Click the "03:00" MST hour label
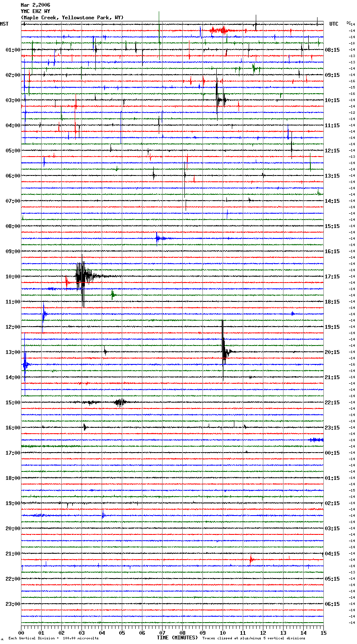This screenshot has height=644, width=357. click(13, 100)
